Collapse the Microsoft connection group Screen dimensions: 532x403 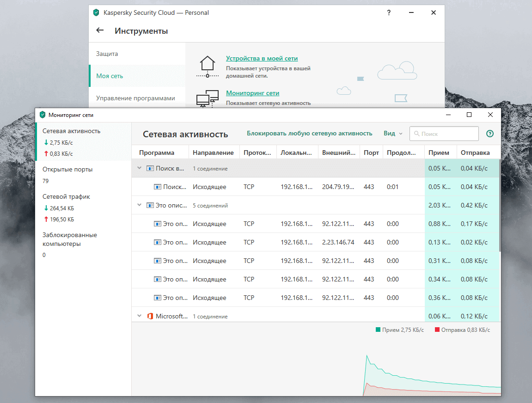[x=139, y=316]
